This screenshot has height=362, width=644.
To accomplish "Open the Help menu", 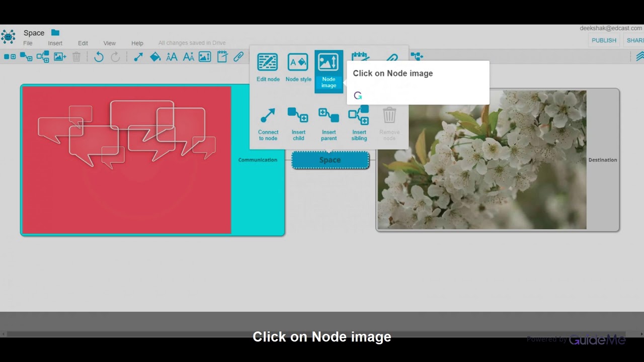I will point(137,43).
